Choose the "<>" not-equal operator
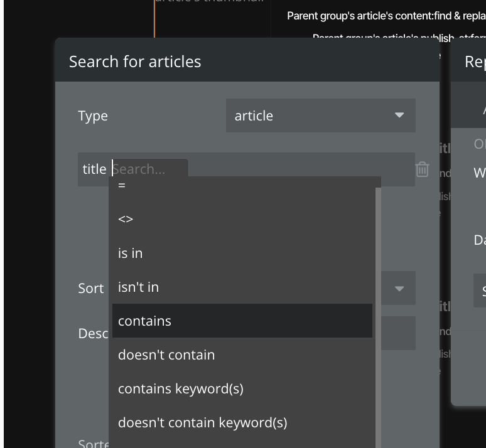This screenshot has height=448, width=486. pyautogui.click(x=126, y=220)
